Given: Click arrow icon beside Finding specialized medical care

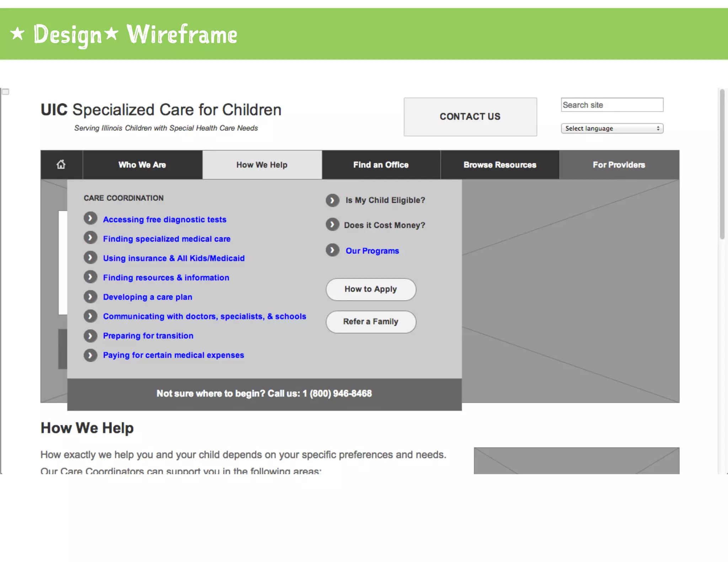Looking at the screenshot, I should (x=90, y=238).
